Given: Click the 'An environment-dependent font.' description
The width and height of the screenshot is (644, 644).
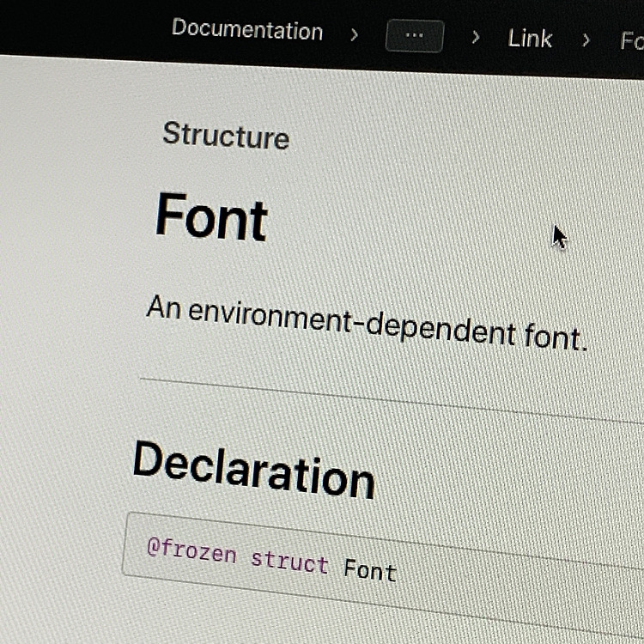Looking at the screenshot, I should [367, 323].
